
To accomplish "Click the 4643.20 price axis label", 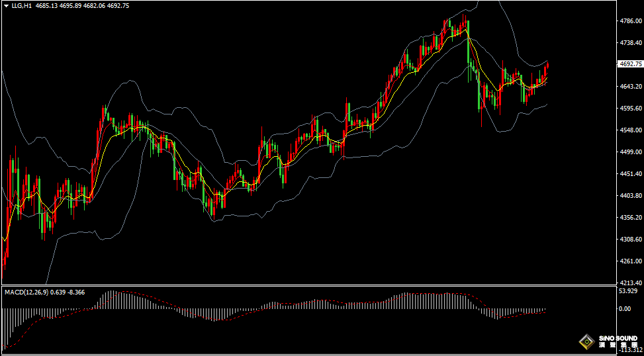I will [630, 86].
